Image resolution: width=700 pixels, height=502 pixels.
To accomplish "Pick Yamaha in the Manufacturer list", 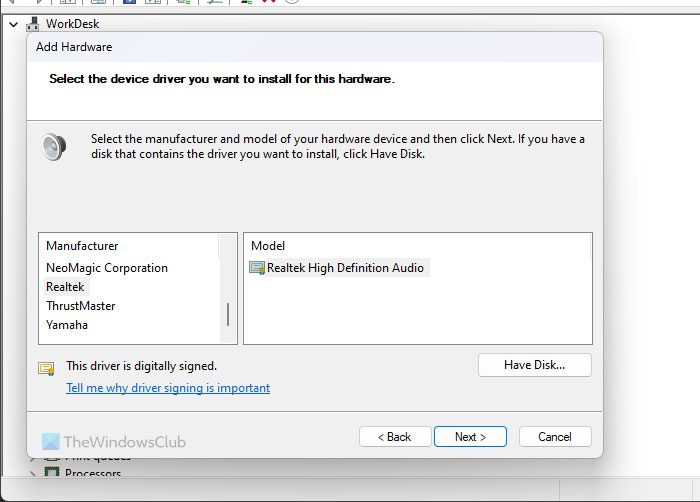I will pyautogui.click(x=67, y=325).
